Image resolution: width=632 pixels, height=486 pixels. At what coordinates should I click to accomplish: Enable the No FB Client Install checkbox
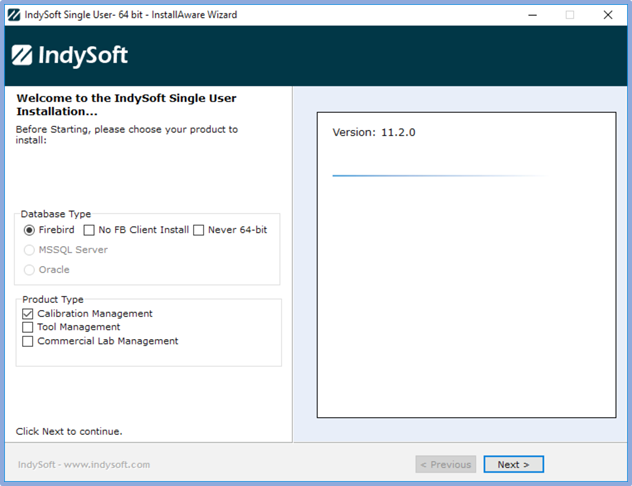click(x=90, y=230)
